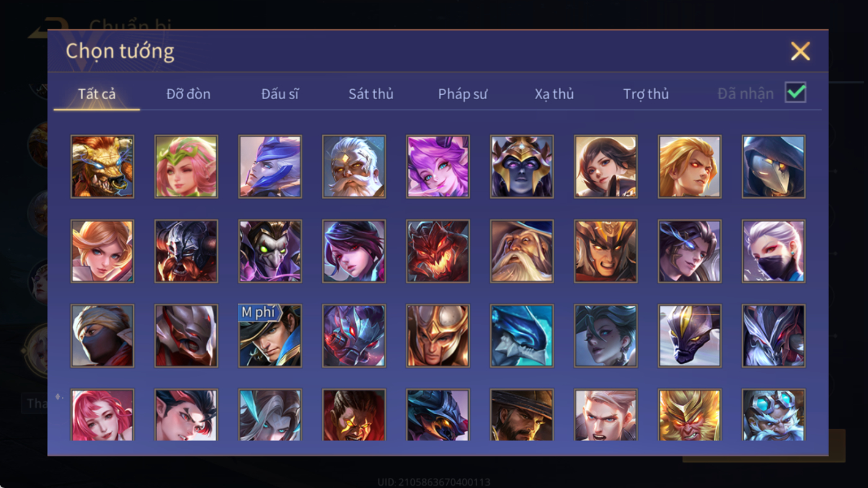Choose the pink-haired elf hero with leaf crown

coord(186,167)
